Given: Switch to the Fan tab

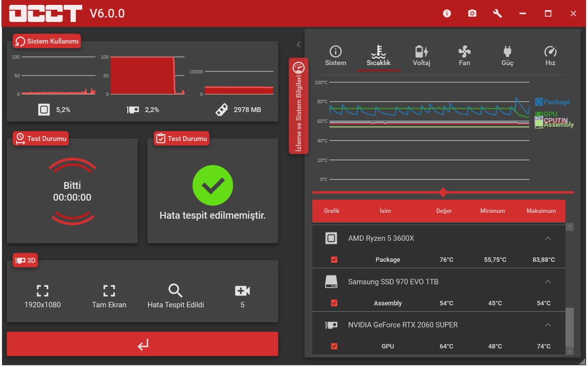Looking at the screenshot, I should [x=464, y=56].
